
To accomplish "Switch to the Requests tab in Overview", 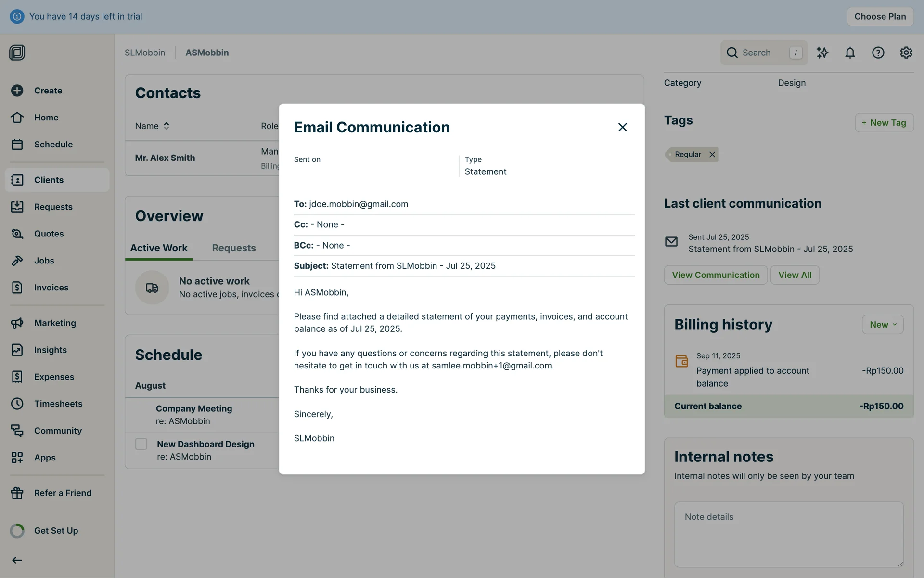I will point(234,248).
